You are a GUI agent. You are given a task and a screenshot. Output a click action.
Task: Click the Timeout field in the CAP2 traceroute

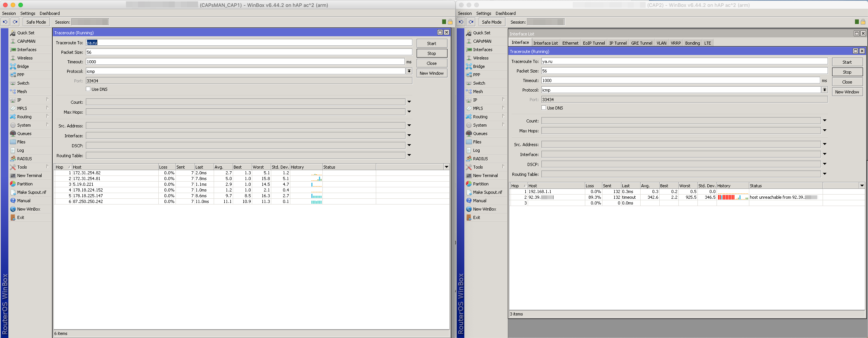pyautogui.click(x=681, y=80)
